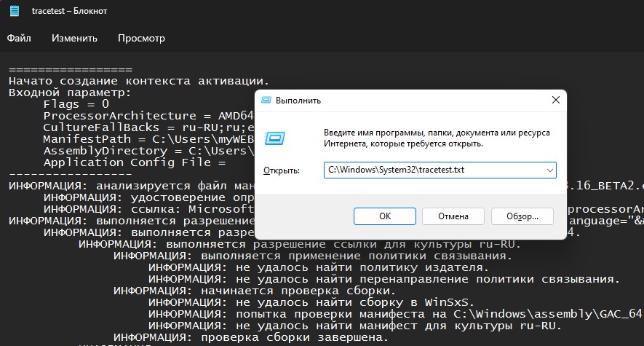Click the line 'Начато создание контекста активации.'
Viewport: 644px width, 346px height.
point(139,81)
